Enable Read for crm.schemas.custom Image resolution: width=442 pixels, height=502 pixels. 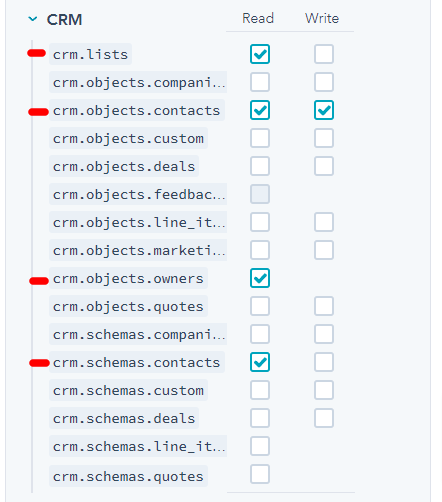point(260,390)
